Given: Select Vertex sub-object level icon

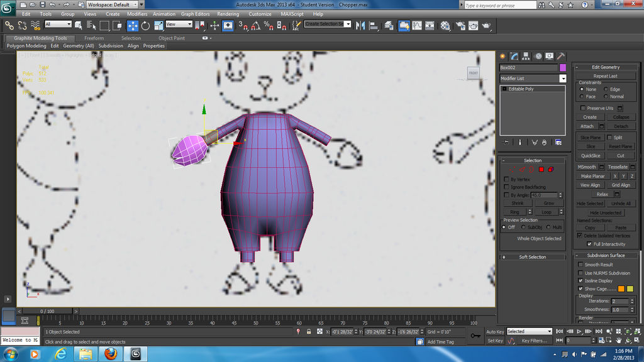Looking at the screenshot, I should tap(512, 169).
